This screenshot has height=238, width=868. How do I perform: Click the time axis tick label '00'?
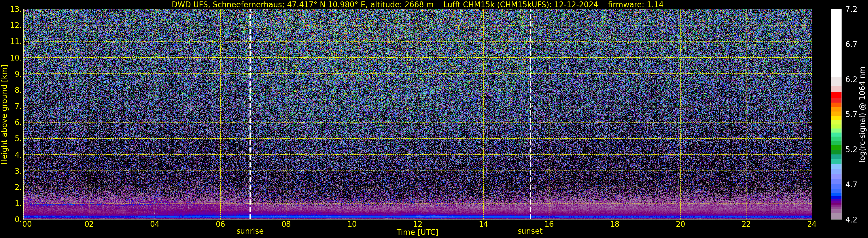27,224
